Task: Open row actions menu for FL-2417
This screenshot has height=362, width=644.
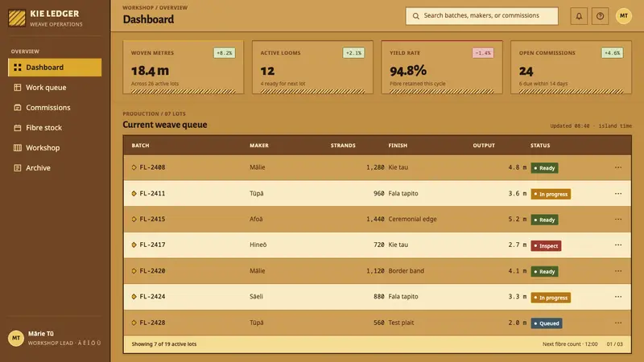Action: pyautogui.click(x=618, y=245)
